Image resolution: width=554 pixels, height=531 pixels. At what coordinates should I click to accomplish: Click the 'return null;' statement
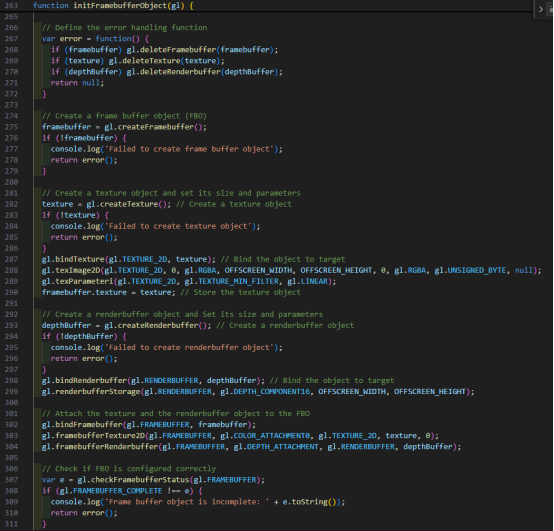pos(77,83)
